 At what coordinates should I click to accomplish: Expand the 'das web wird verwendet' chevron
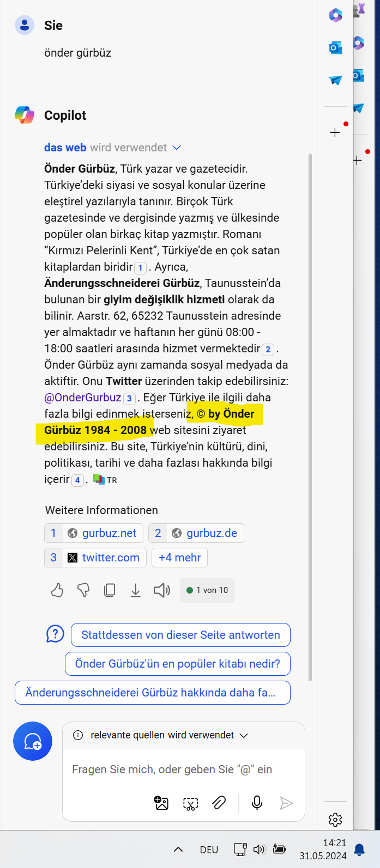[x=176, y=148]
